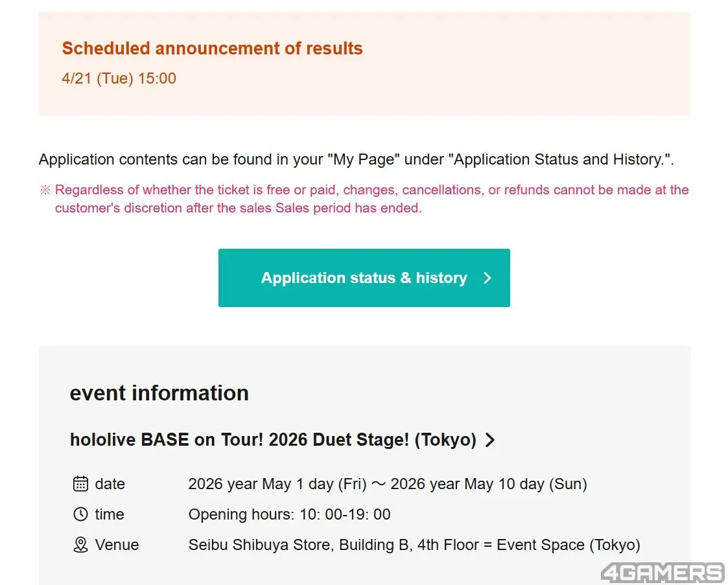Click the map pin icon next to Venue
Viewport: 728px width, 585px height.
(81, 545)
